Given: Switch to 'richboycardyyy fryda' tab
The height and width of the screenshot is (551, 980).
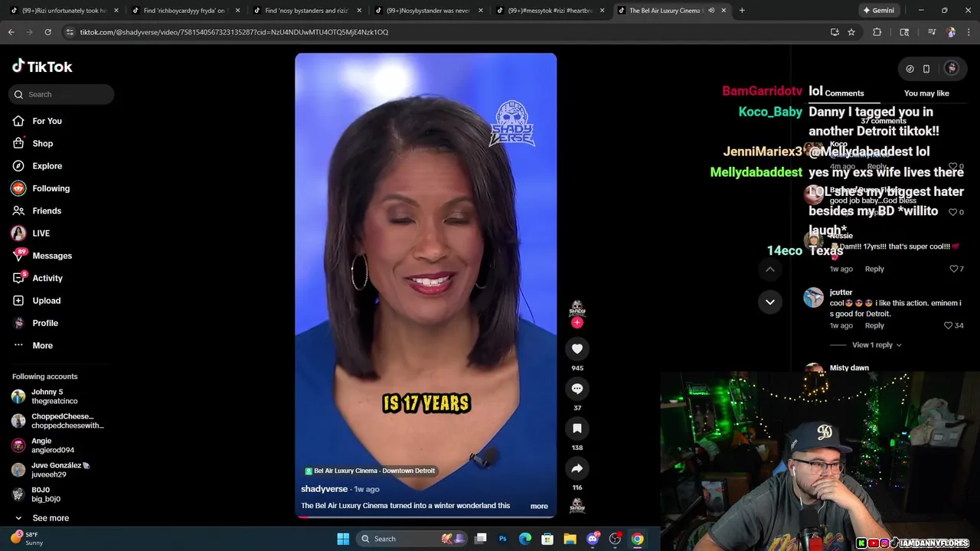Looking at the screenshot, I should (184, 11).
